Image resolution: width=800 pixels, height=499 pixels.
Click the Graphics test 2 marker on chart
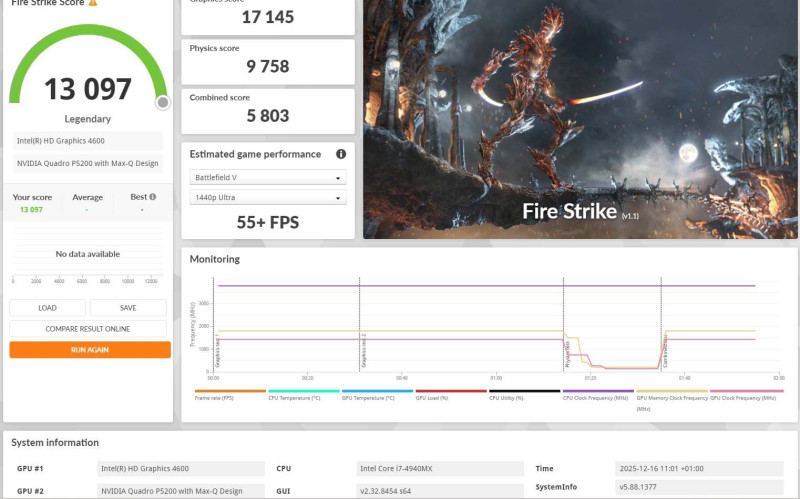click(x=364, y=351)
